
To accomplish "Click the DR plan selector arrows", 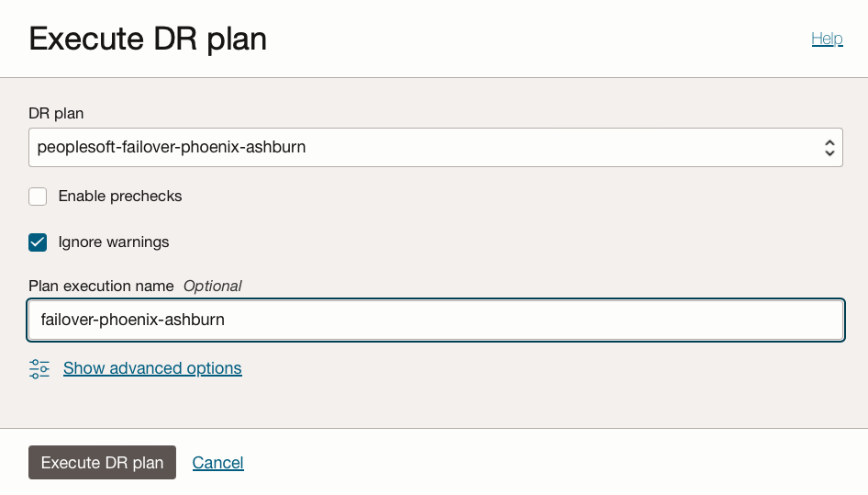I will (x=829, y=147).
